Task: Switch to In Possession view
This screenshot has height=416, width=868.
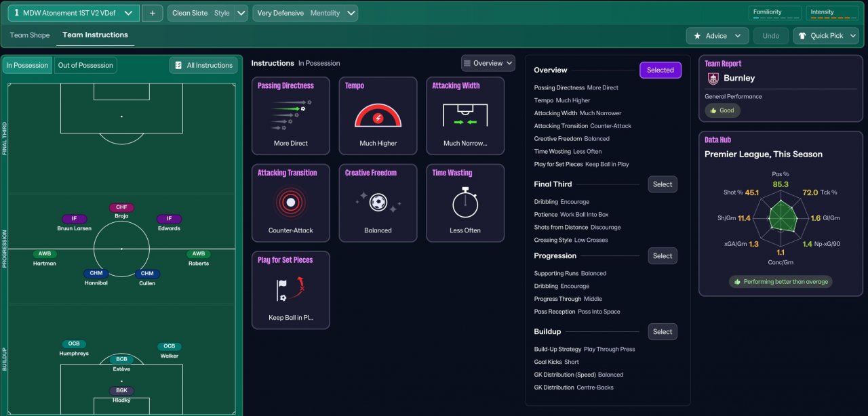Action: [x=27, y=65]
